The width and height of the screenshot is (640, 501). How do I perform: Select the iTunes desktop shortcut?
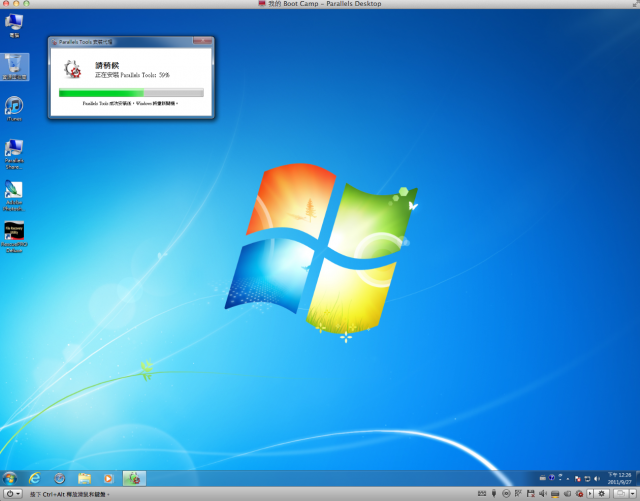tap(14, 109)
